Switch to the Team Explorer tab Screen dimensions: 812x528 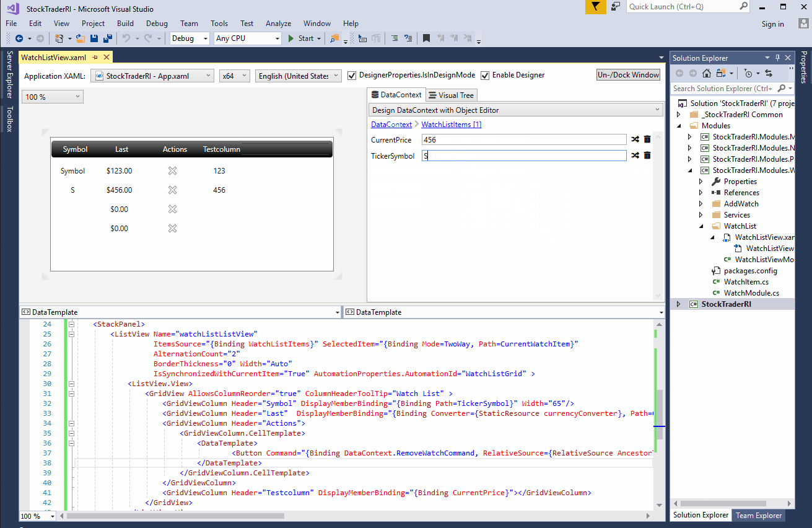click(x=759, y=515)
